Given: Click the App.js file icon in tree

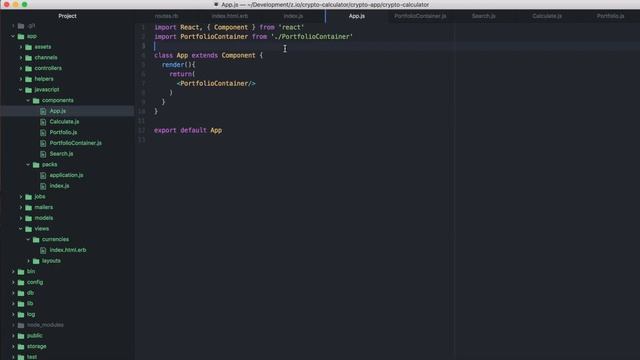Looking at the screenshot, I should point(43,111).
